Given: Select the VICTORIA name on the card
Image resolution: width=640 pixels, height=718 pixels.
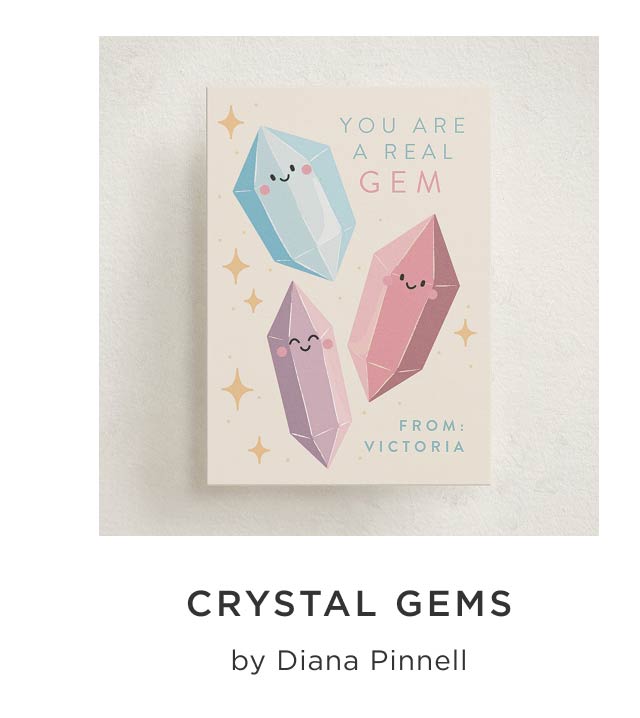Looking at the screenshot, I should tap(415, 446).
